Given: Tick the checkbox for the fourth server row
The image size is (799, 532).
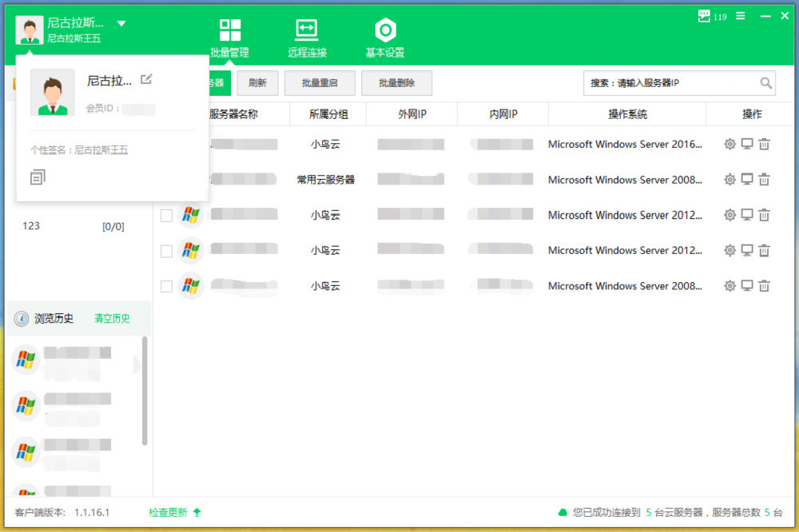Looking at the screenshot, I should click(x=166, y=251).
